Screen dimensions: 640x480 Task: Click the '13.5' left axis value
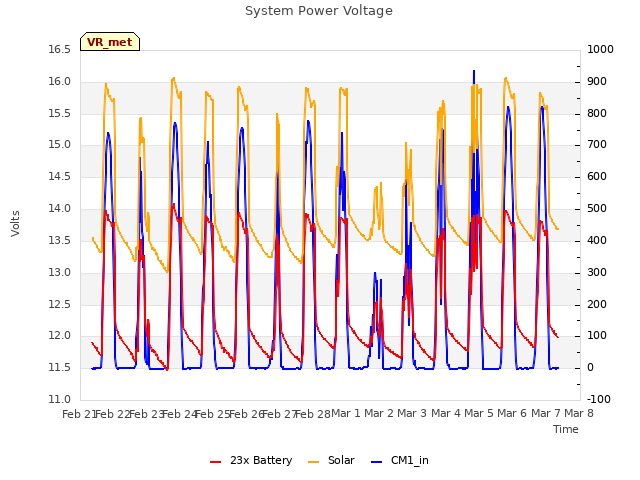(60, 240)
